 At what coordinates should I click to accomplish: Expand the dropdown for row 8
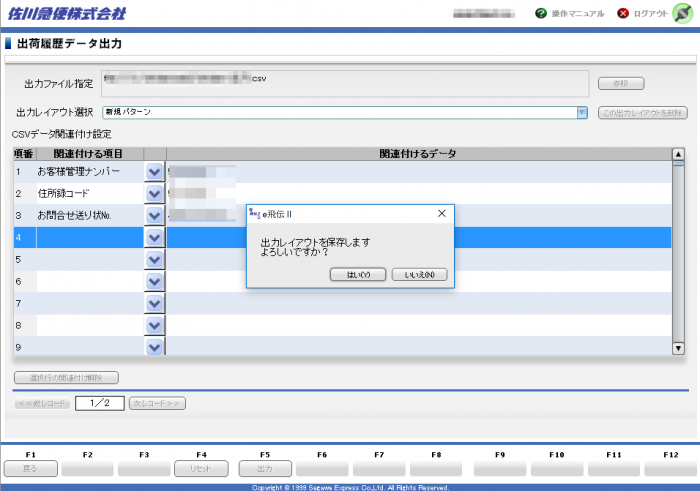(x=154, y=325)
